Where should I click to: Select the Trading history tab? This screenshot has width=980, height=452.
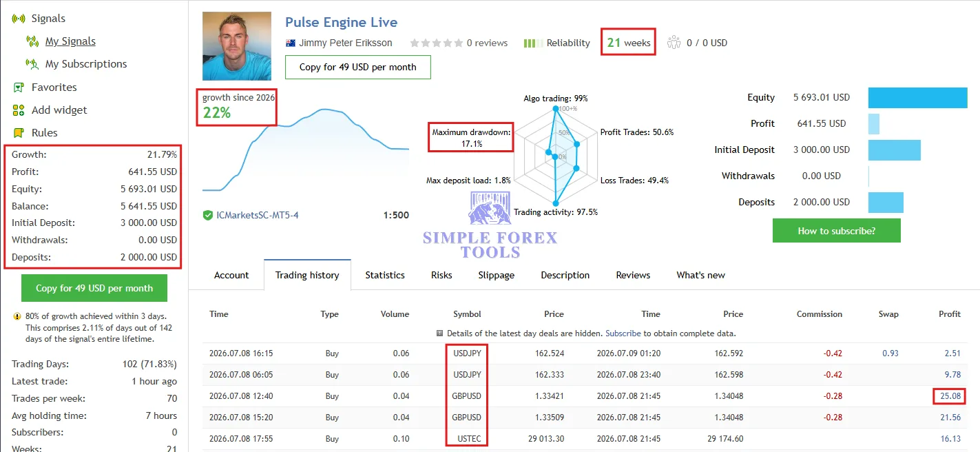pyautogui.click(x=307, y=275)
